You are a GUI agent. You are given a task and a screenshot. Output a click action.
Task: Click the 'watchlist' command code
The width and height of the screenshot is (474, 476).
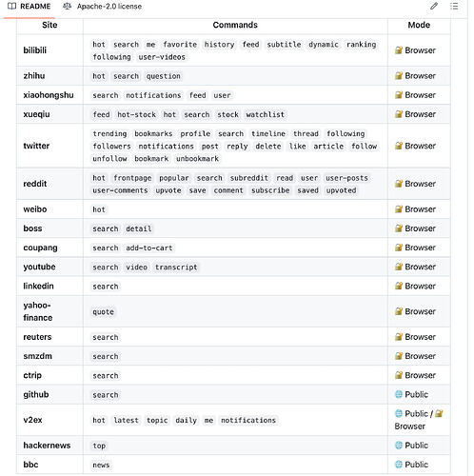(266, 114)
